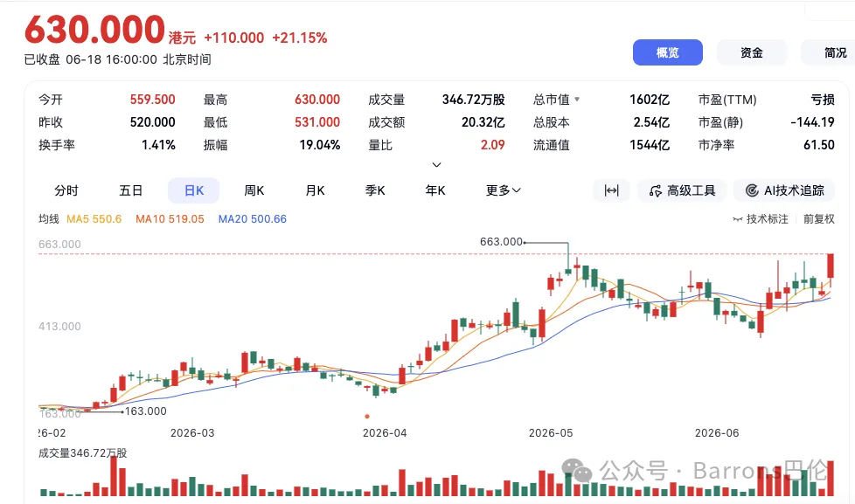The image size is (855, 504).
Task: Click the 总市值 value 1602亿
Action: click(650, 100)
